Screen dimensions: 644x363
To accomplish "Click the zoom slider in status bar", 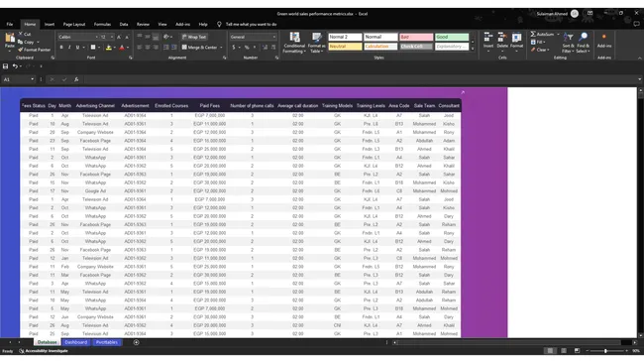I will [605, 351].
